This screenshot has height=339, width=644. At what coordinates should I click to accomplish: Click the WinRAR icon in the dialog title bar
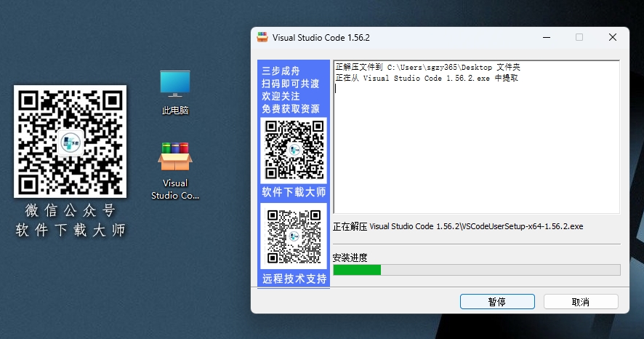tap(262, 37)
